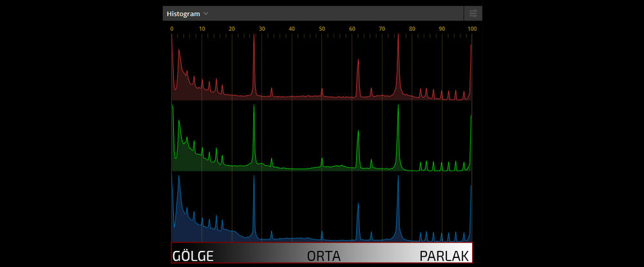This screenshot has width=644, height=267.
Task: Click the green channel histogram graph
Action: (x=321, y=138)
